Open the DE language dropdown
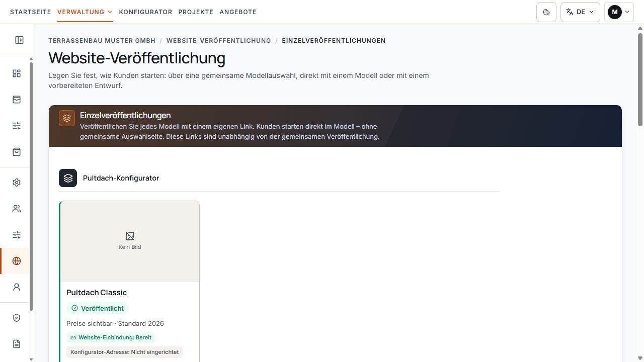Viewport: 644px width, 362px height. (580, 12)
